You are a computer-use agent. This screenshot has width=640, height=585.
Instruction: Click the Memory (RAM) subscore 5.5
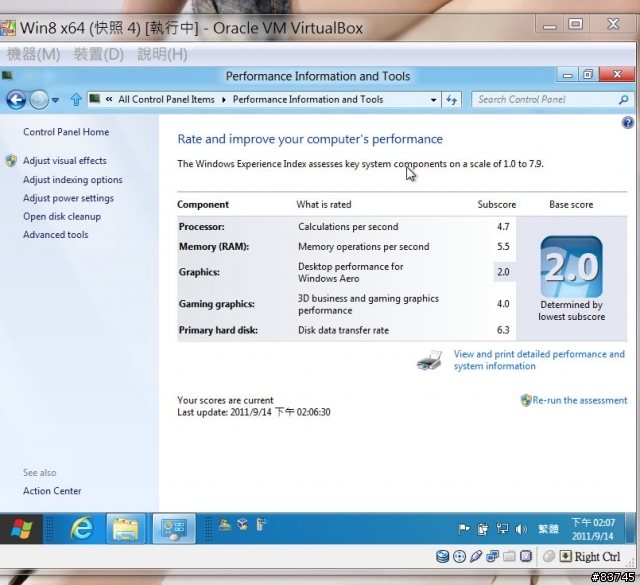click(x=503, y=247)
